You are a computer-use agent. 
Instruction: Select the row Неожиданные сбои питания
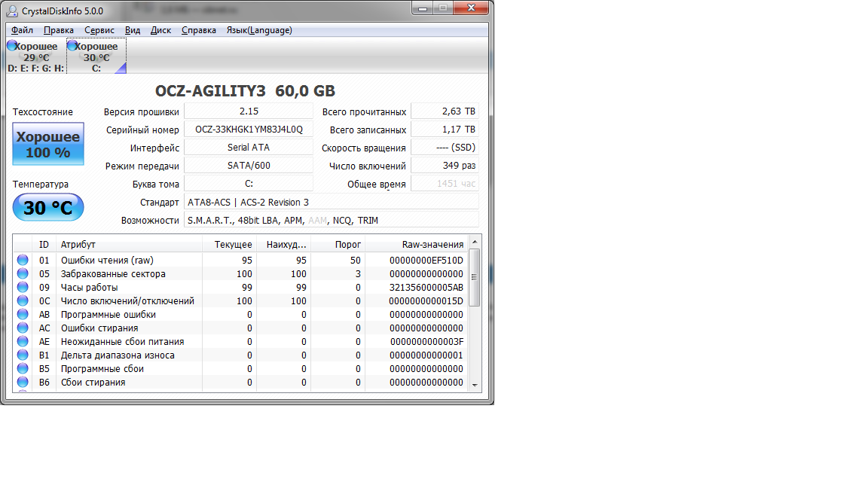tap(240, 341)
